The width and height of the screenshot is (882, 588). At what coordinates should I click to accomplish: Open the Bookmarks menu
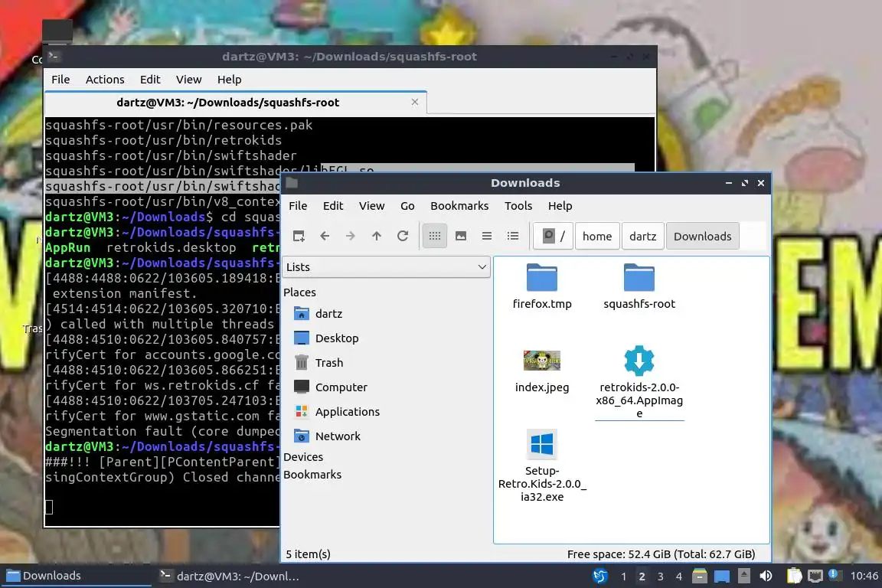[x=459, y=206]
